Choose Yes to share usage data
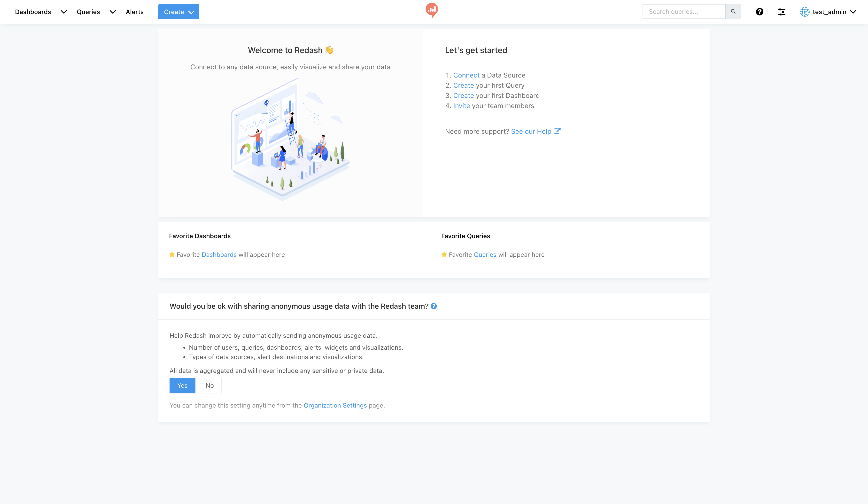868x504 pixels. pyautogui.click(x=182, y=386)
